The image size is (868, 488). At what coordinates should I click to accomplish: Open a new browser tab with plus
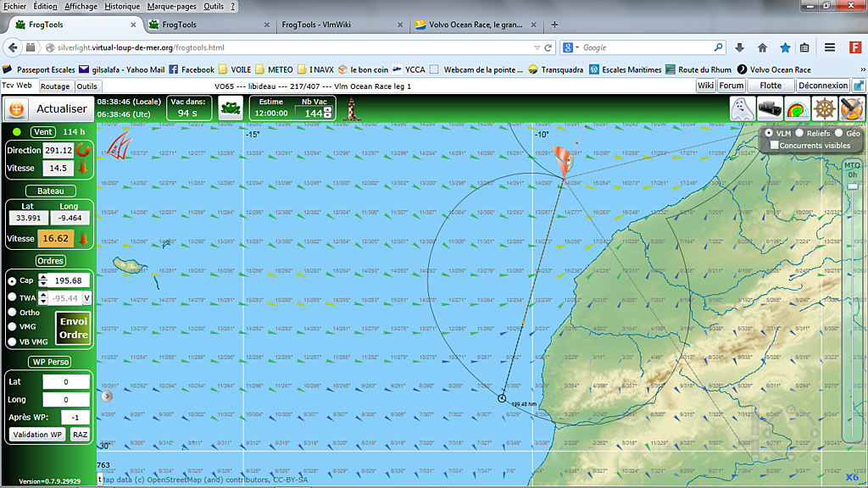click(554, 25)
